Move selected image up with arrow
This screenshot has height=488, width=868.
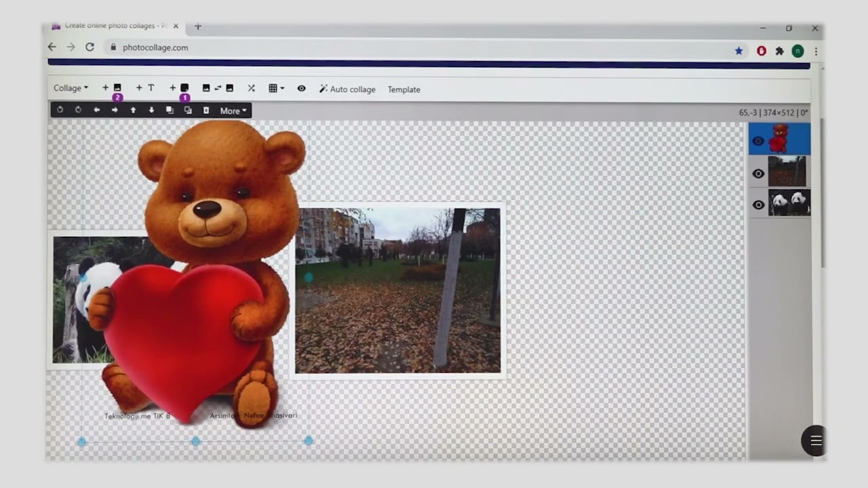click(133, 110)
